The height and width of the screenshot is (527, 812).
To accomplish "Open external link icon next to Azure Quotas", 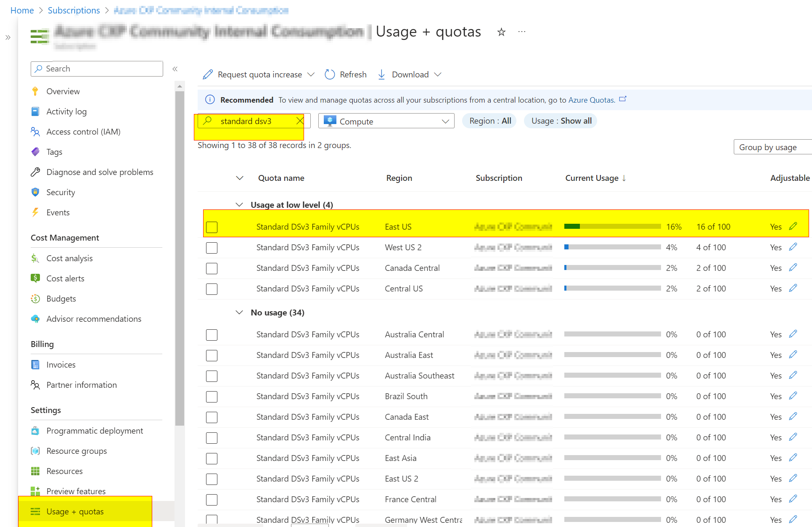I will pos(623,99).
